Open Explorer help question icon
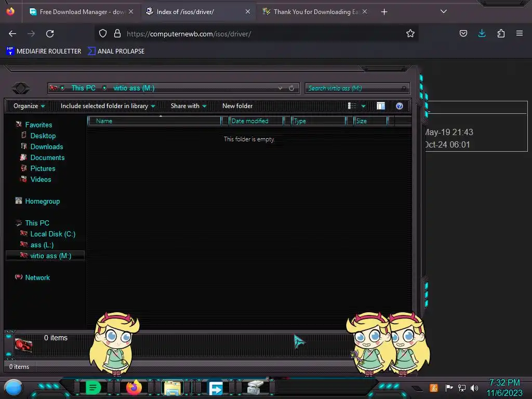Image resolution: width=532 pixels, height=399 pixels. (400, 106)
